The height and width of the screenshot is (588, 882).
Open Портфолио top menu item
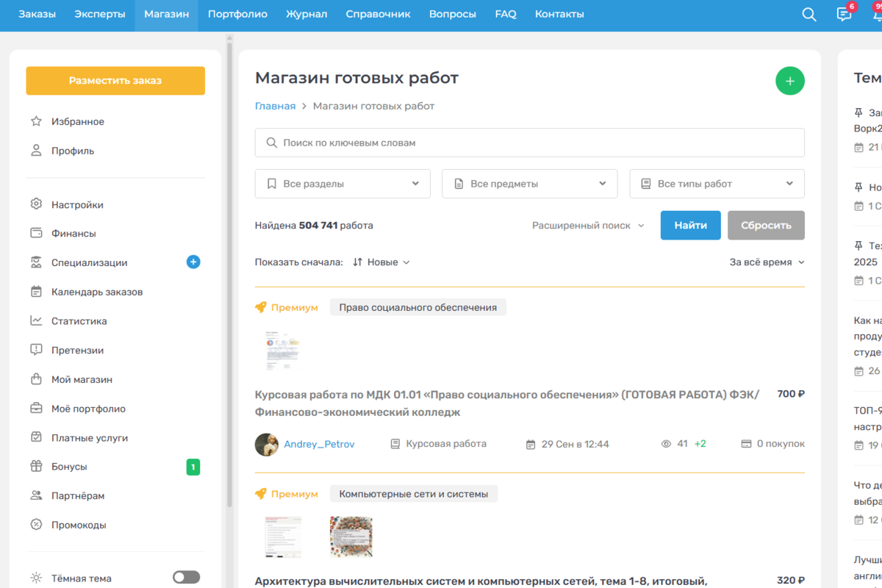point(237,15)
